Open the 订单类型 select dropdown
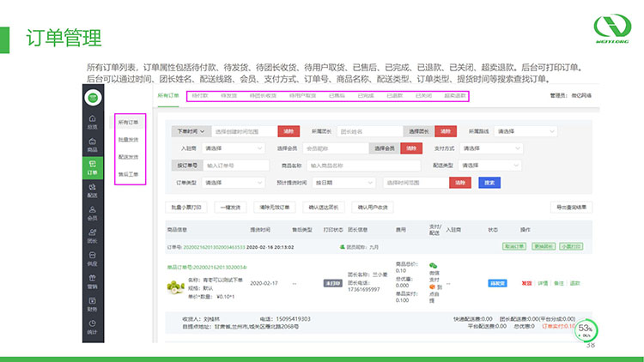This screenshot has height=362, width=644. click(234, 183)
